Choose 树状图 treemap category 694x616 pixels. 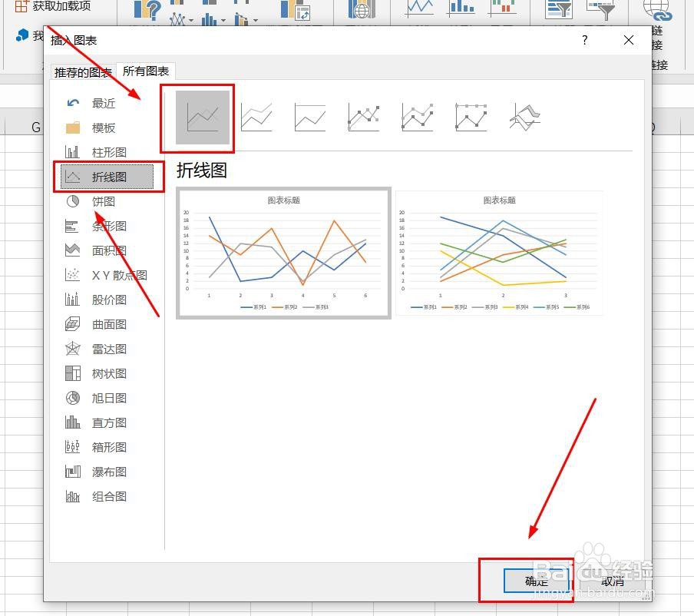point(107,374)
